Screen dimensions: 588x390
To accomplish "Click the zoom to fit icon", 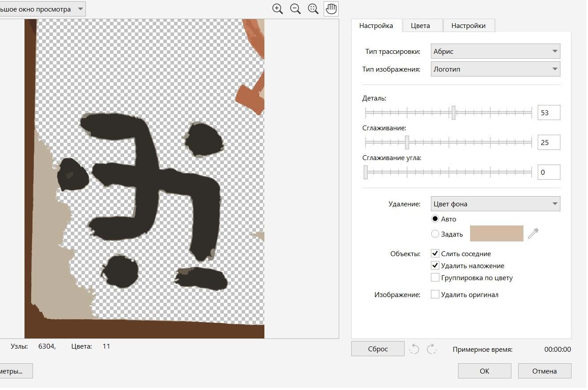I will point(313,9).
